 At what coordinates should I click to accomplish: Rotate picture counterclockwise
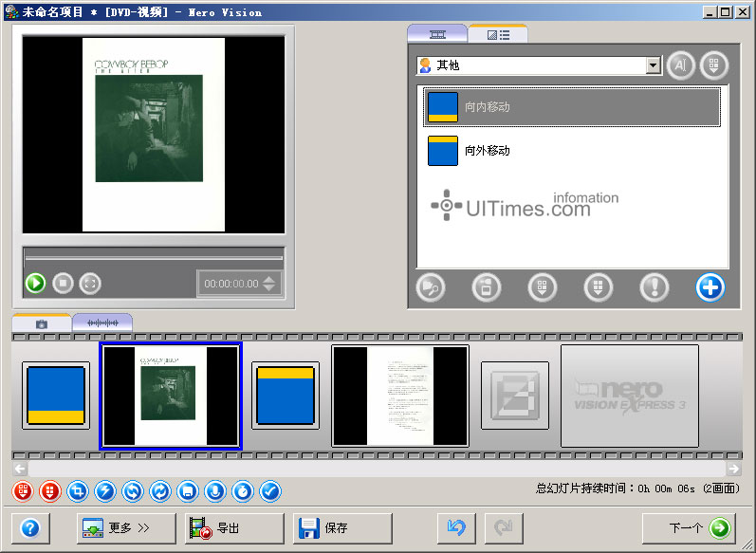(x=133, y=491)
